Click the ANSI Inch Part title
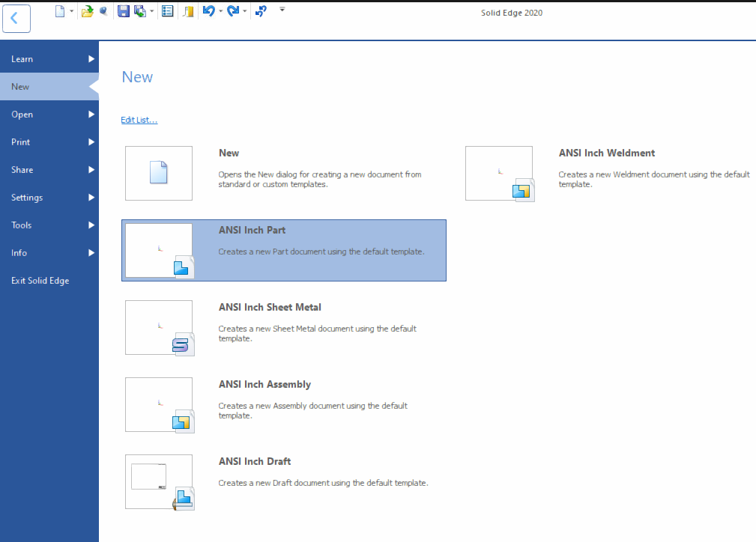Viewport: 756px width, 542px height. 252,231
